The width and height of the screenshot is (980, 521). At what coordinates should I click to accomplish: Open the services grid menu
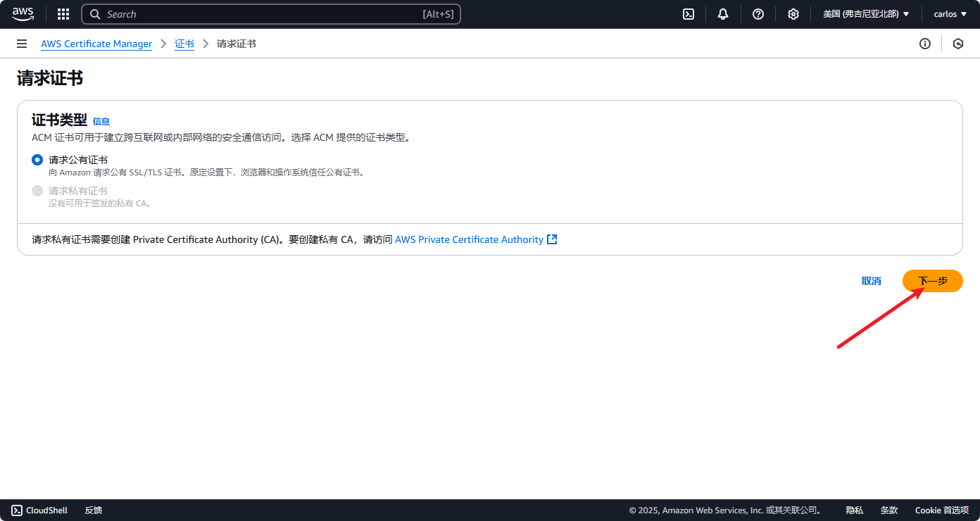coord(63,14)
